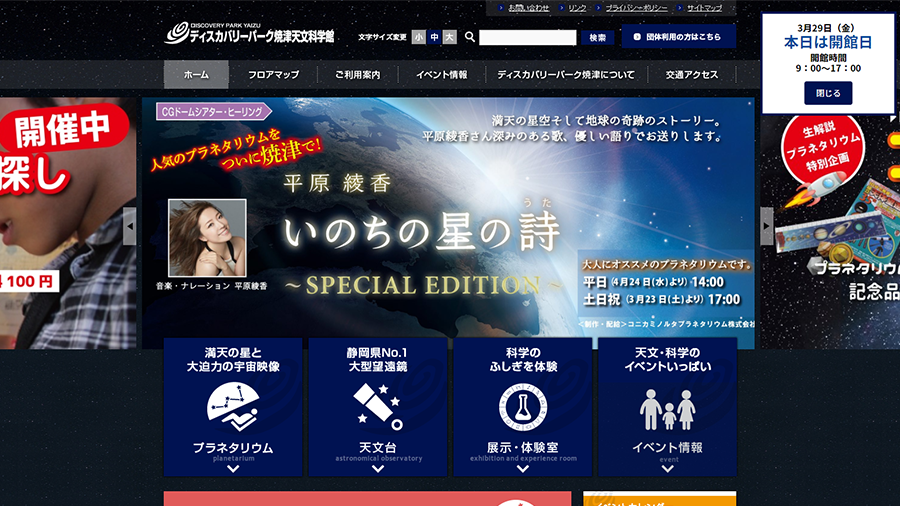The height and width of the screenshot is (506, 900).
Task: Open the リンク link in header
Action: point(577,8)
